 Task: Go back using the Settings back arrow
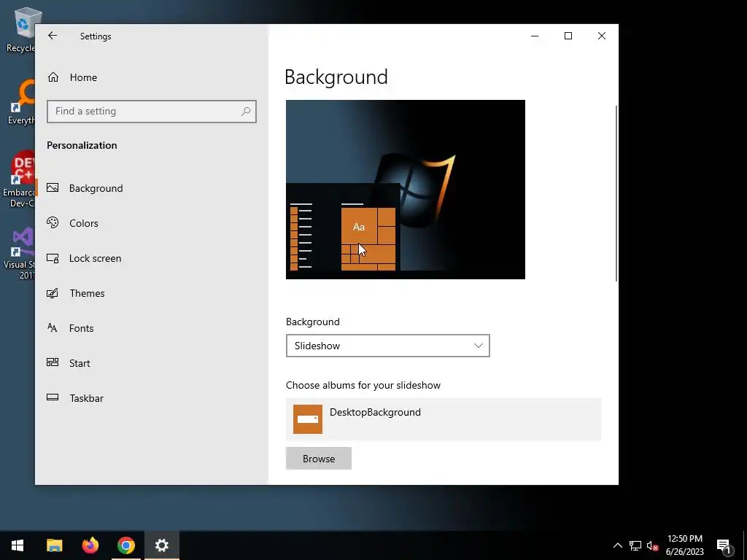tap(53, 36)
